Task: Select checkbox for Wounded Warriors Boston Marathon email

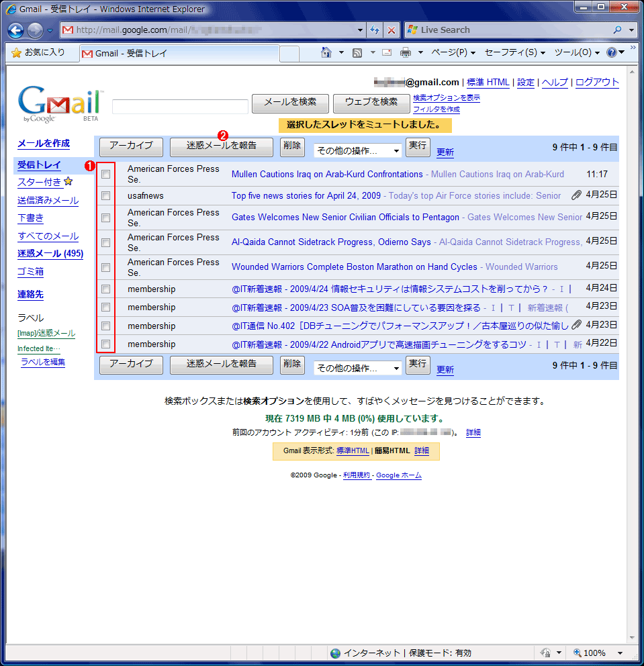Action: (106, 267)
